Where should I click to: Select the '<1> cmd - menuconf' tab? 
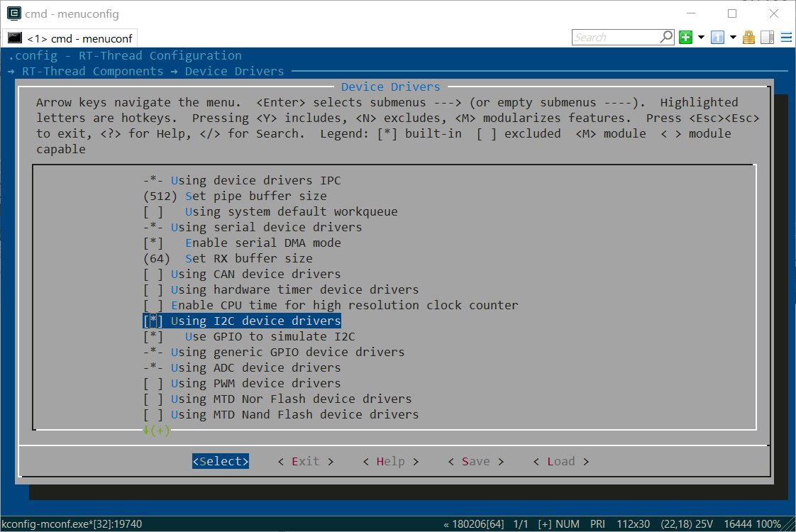(70, 38)
